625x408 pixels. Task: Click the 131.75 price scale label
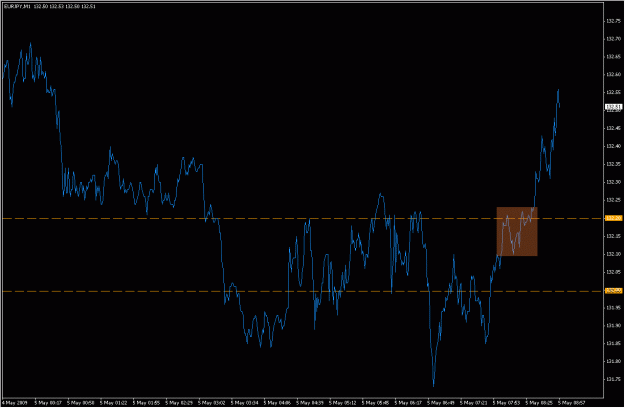(613, 379)
